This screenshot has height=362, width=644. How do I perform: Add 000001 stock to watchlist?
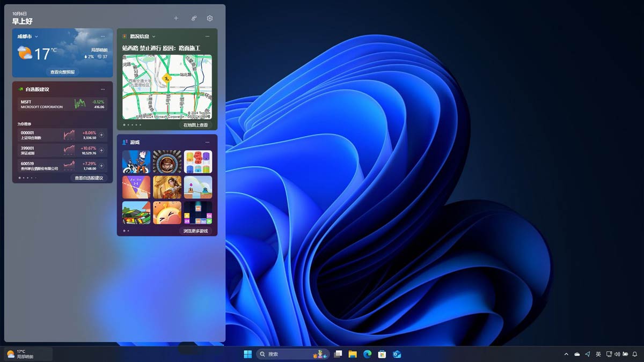101,135
